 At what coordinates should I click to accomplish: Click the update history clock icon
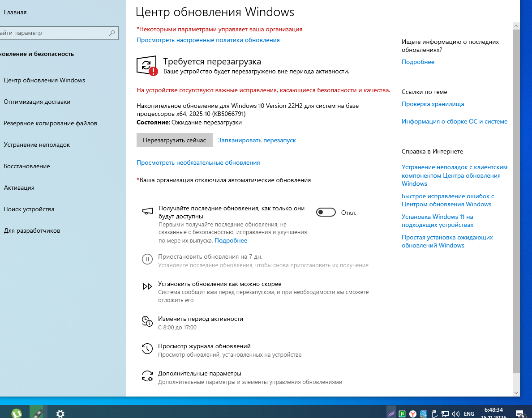tap(147, 349)
